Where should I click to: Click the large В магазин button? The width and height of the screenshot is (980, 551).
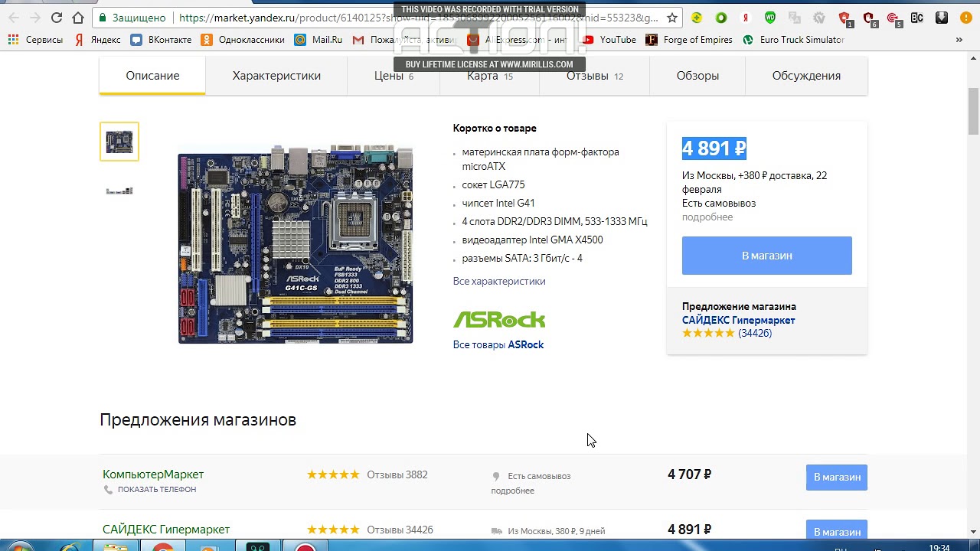pos(766,256)
